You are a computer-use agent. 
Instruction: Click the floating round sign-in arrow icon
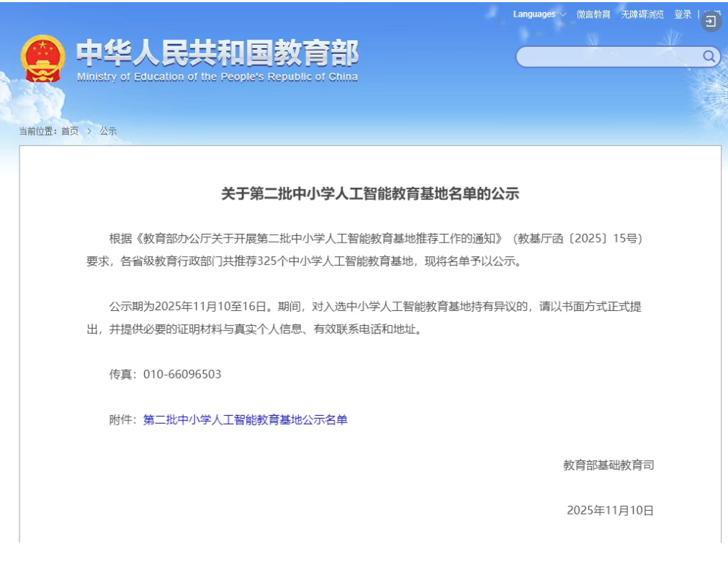pyautogui.click(x=711, y=22)
